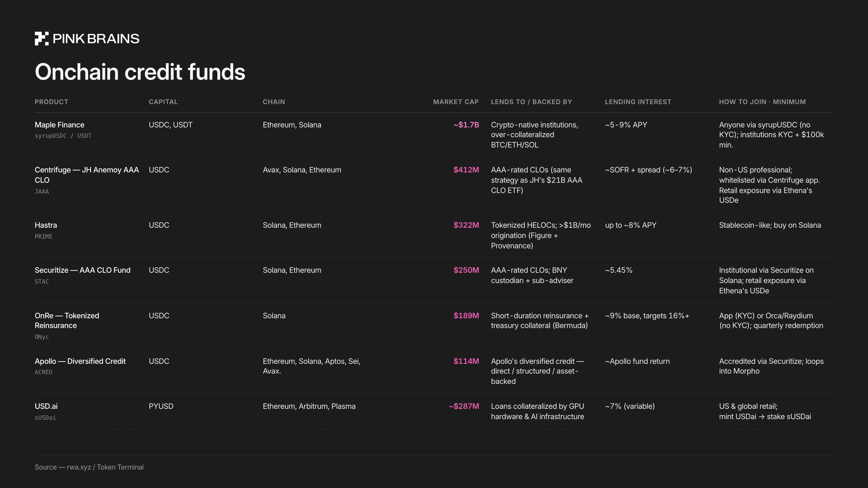The height and width of the screenshot is (488, 868).
Task: Click the ~5-9% APY interest cell
Action: 626,125
